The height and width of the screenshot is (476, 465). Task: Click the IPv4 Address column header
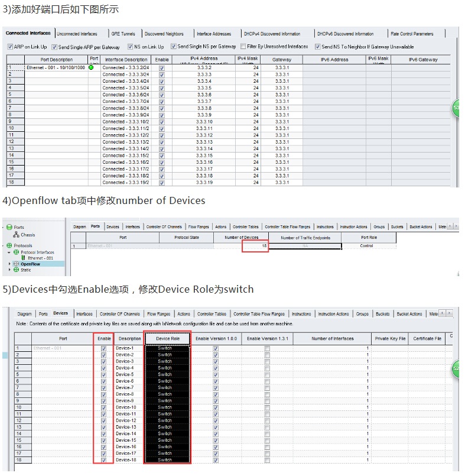pos(204,60)
